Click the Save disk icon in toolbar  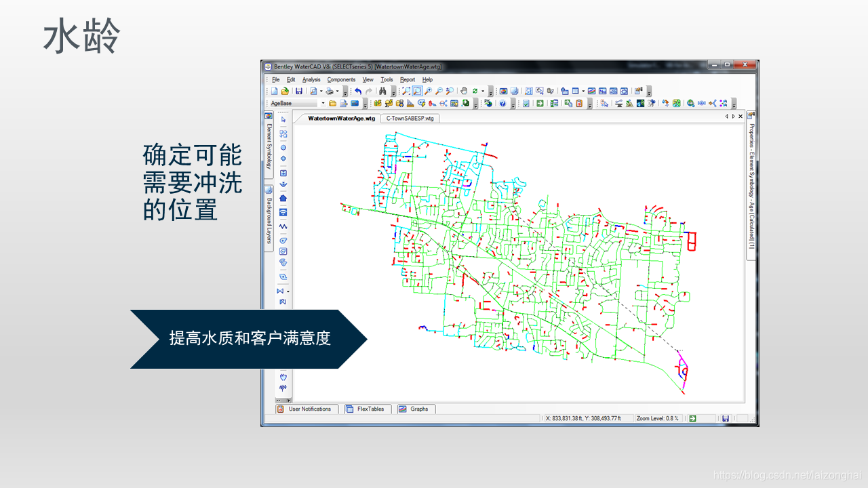[x=299, y=91]
